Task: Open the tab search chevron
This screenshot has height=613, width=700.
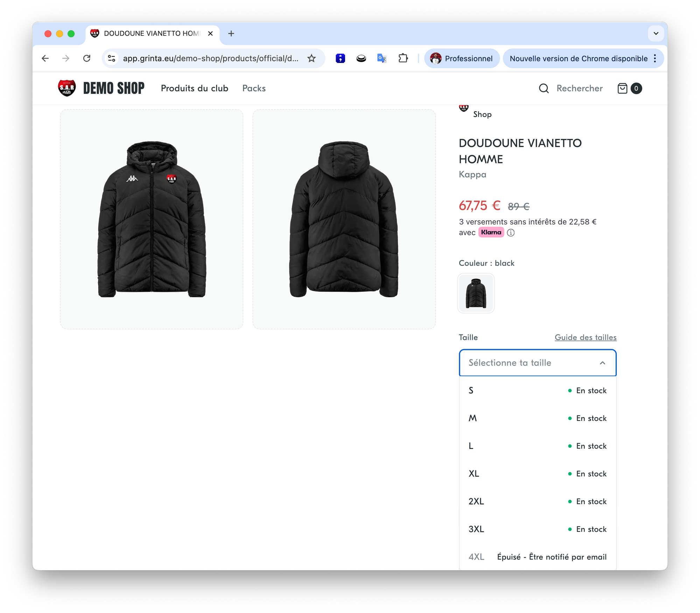Action: click(x=656, y=34)
